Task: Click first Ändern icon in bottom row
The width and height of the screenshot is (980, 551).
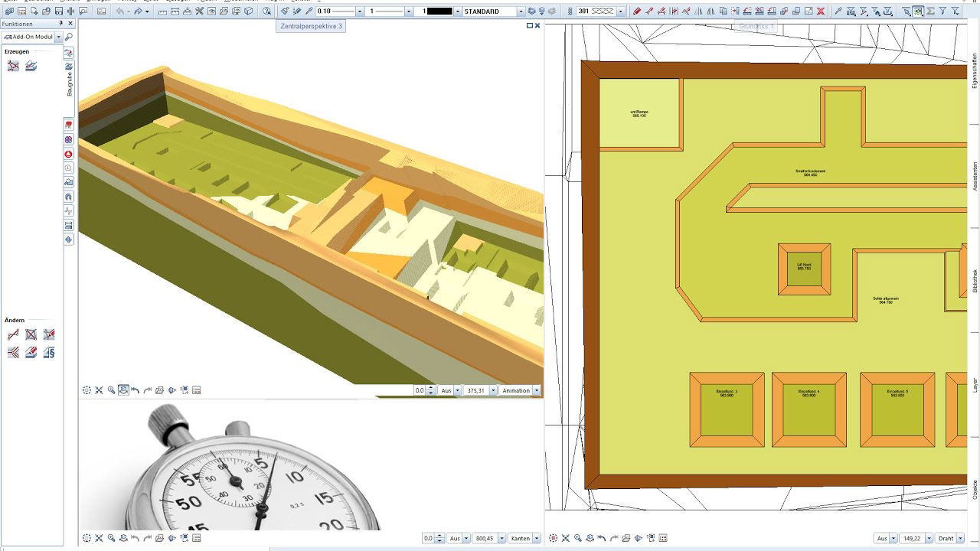Action: click(13, 353)
